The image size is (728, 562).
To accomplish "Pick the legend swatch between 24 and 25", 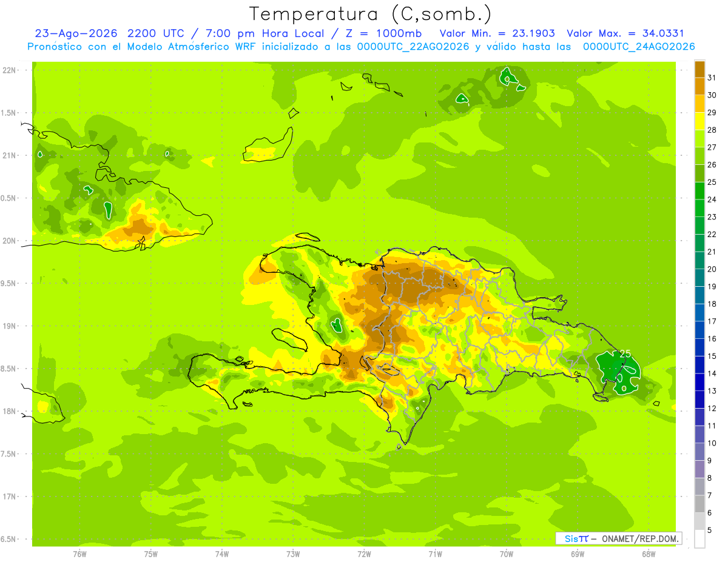I will [699, 191].
